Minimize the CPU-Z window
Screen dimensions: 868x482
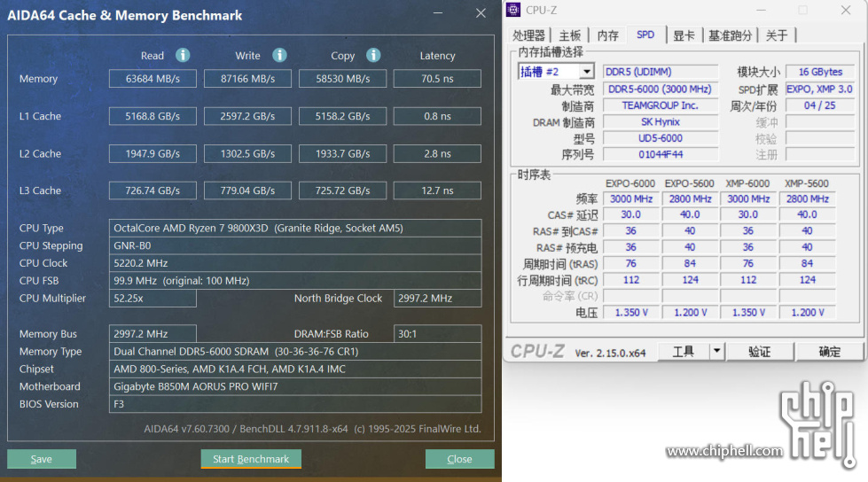(x=761, y=10)
